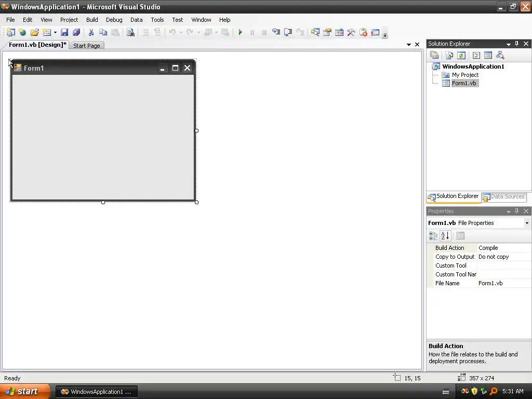Viewport: 532px width, 399px height.
Task: Click the New Web Site globe icon
Action: [x=22, y=32]
